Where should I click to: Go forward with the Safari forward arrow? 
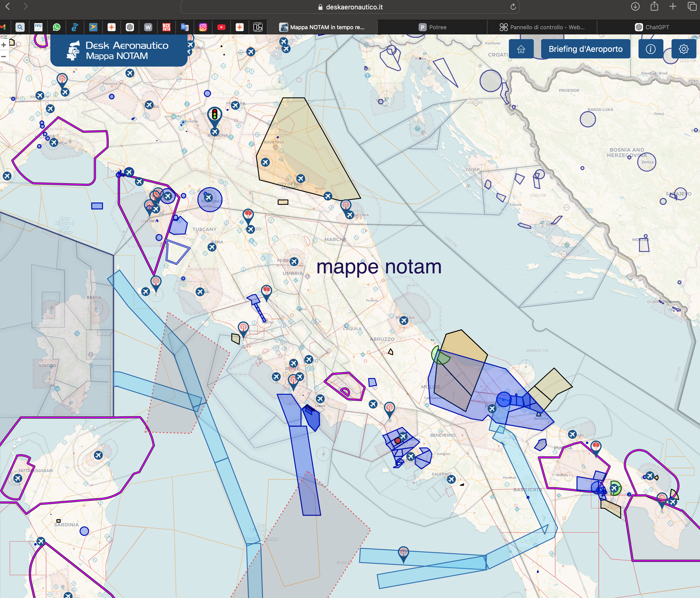coord(25,6)
